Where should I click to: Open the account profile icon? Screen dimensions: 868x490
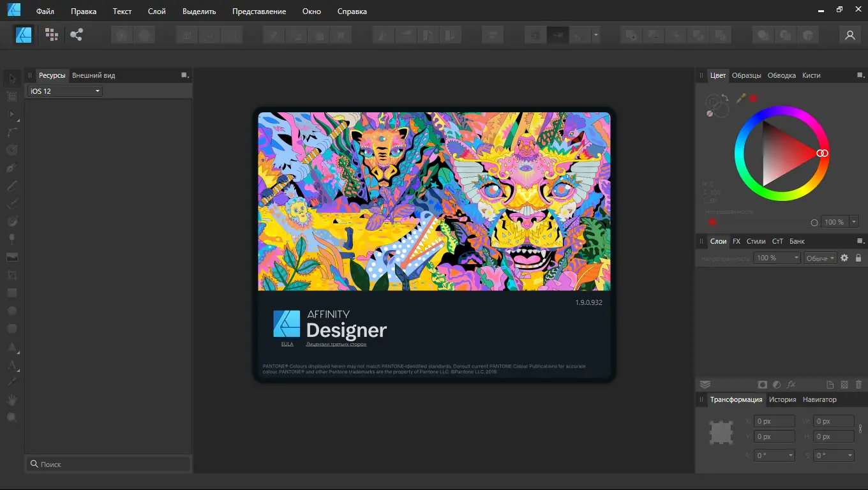click(849, 35)
